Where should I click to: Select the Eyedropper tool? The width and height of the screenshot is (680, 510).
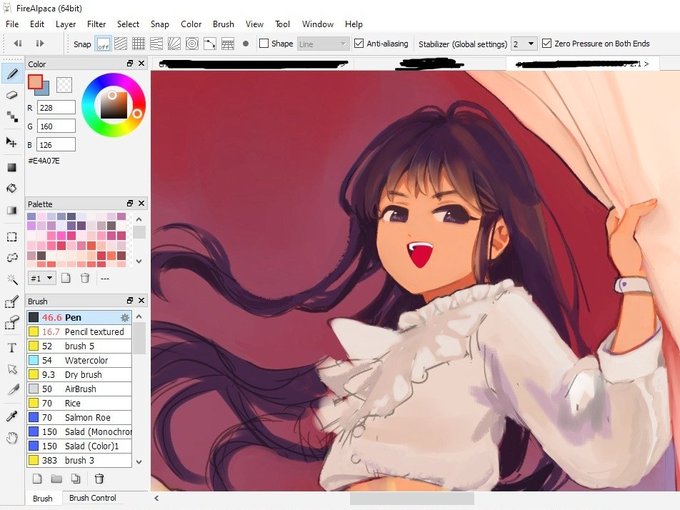[x=12, y=416]
